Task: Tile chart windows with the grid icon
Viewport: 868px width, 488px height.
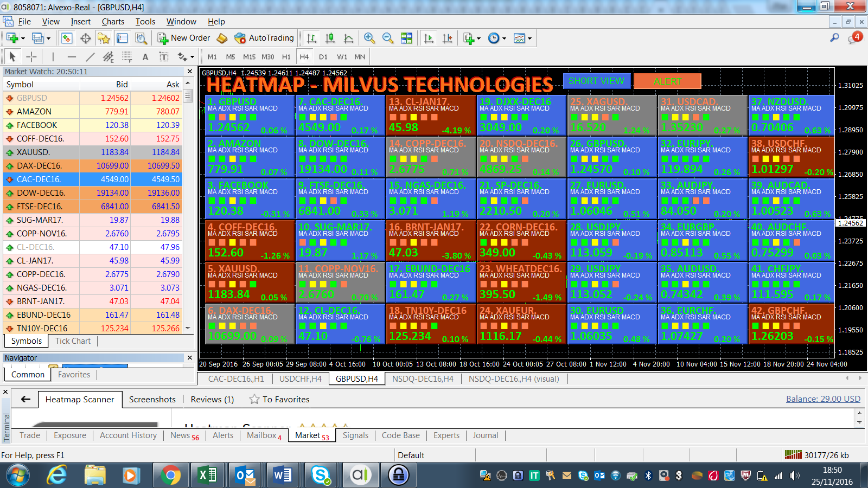Action: 406,38
